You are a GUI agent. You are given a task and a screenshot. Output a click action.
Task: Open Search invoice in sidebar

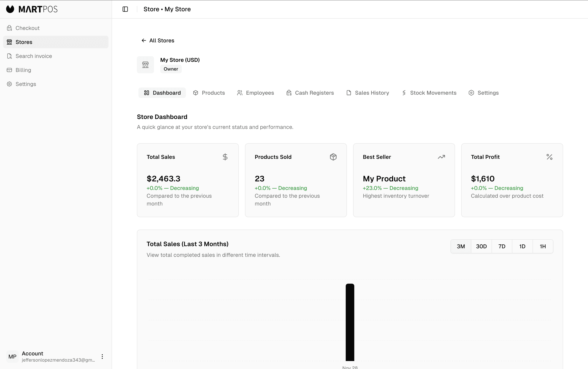click(34, 56)
